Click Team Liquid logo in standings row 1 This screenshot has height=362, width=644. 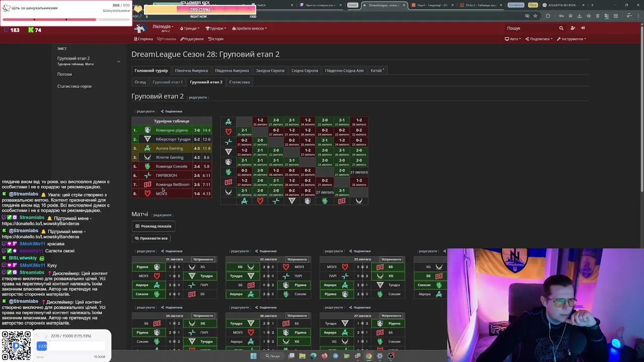click(147, 130)
